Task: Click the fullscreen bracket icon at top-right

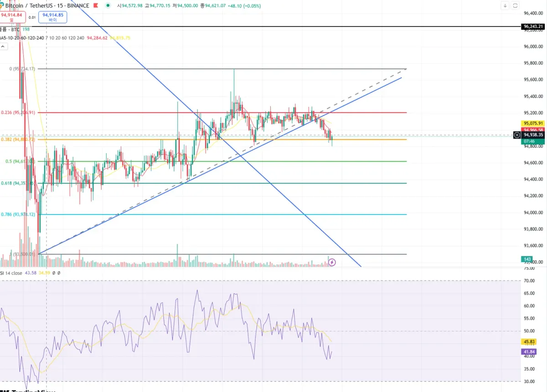Action: pos(515,5)
